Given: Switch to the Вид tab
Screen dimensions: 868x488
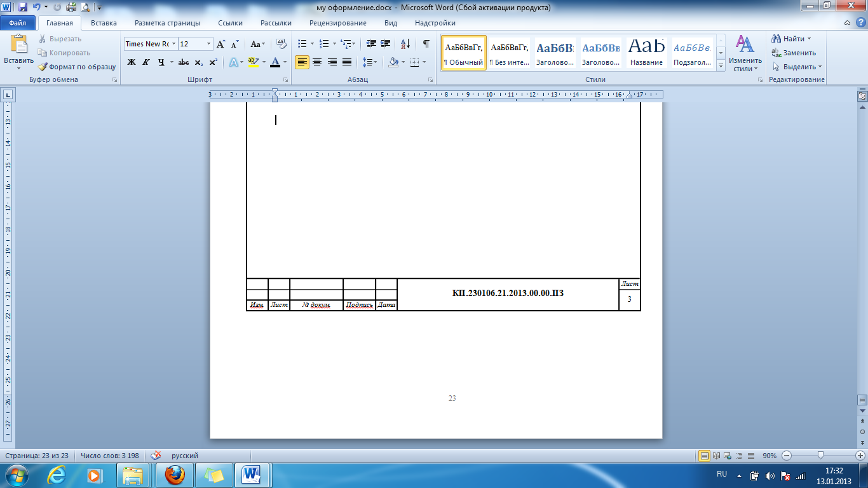Looking at the screenshot, I should 391,23.
